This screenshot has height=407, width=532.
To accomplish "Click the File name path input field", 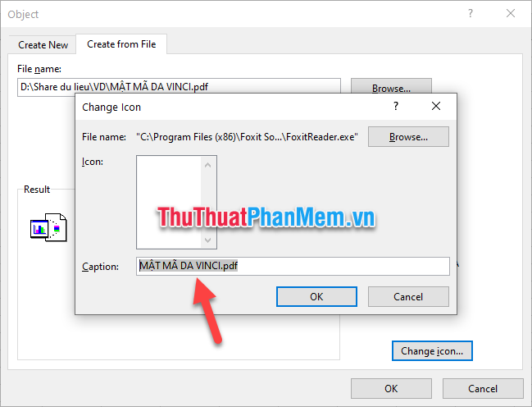I will click(179, 86).
